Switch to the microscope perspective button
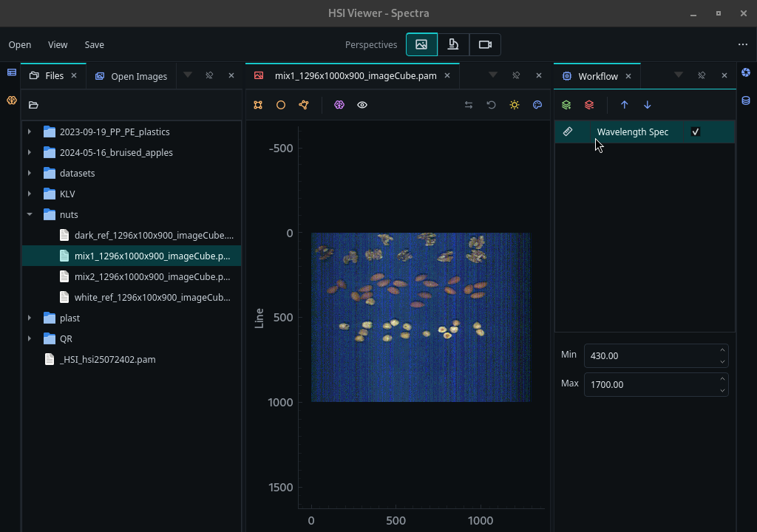The height and width of the screenshot is (532, 757). (x=453, y=44)
